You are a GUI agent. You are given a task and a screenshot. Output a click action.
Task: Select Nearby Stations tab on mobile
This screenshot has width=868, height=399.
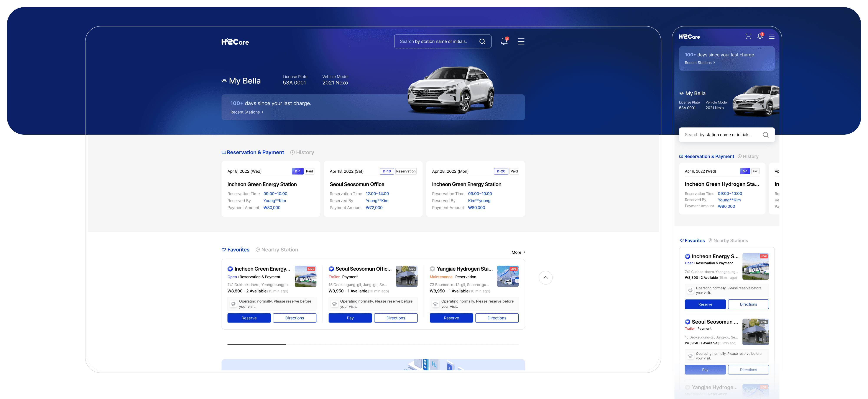(728, 240)
